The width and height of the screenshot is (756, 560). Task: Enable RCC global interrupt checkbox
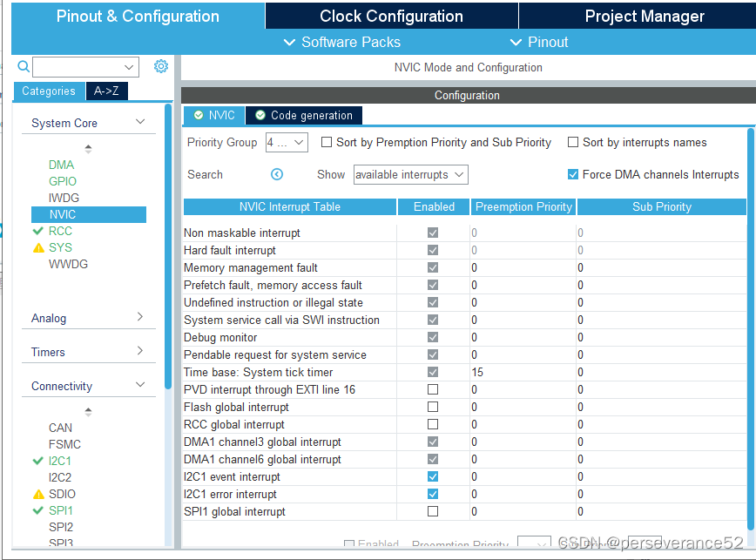click(433, 424)
